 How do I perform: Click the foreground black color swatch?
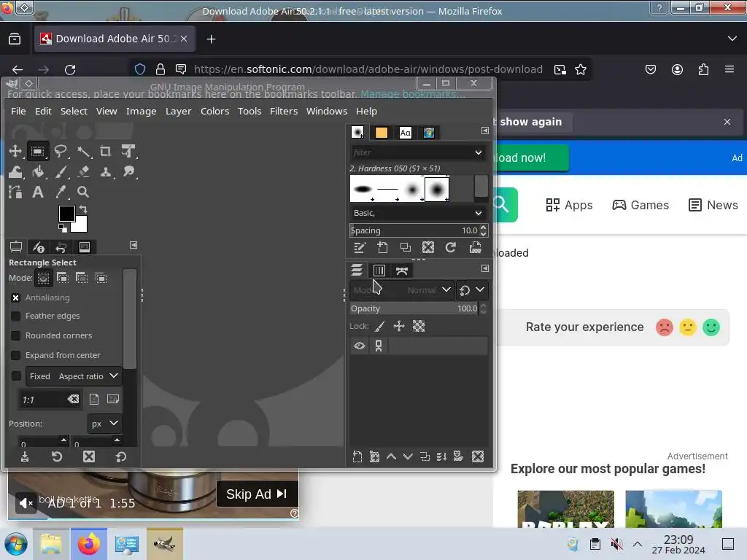pos(66,214)
